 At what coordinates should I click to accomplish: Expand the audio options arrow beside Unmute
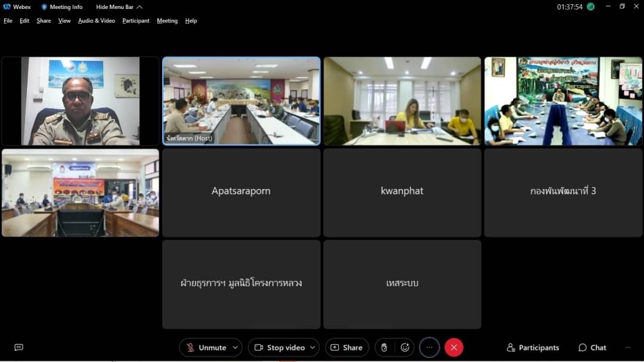[x=236, y=348]
